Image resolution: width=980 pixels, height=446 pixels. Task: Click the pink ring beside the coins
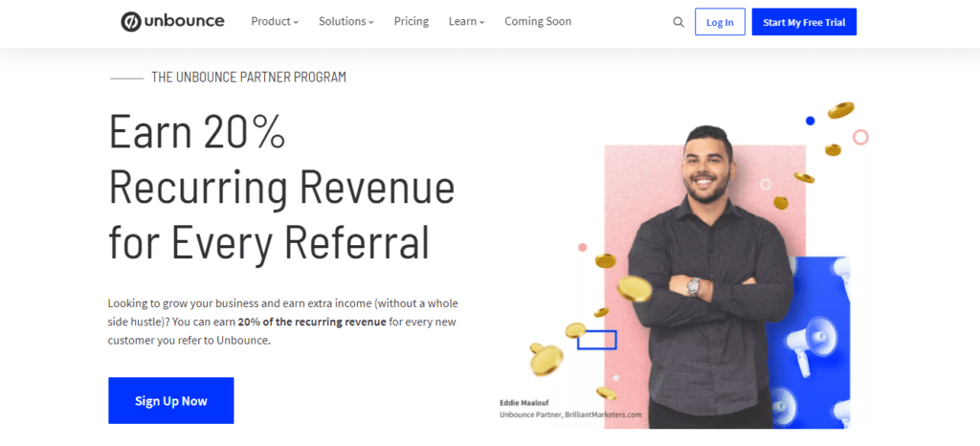coord(860,138)
